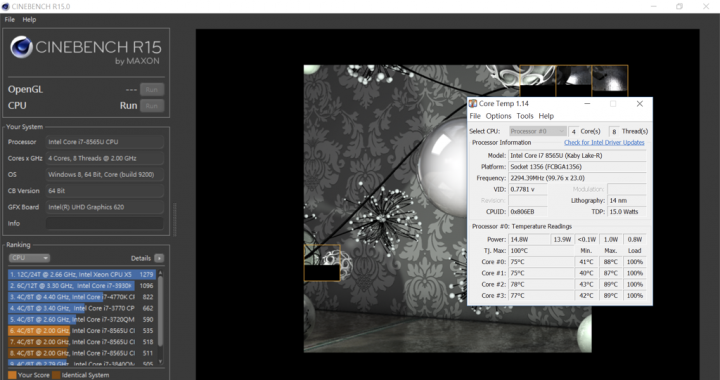Click the Core Temp title bar icon

(472, 104)
